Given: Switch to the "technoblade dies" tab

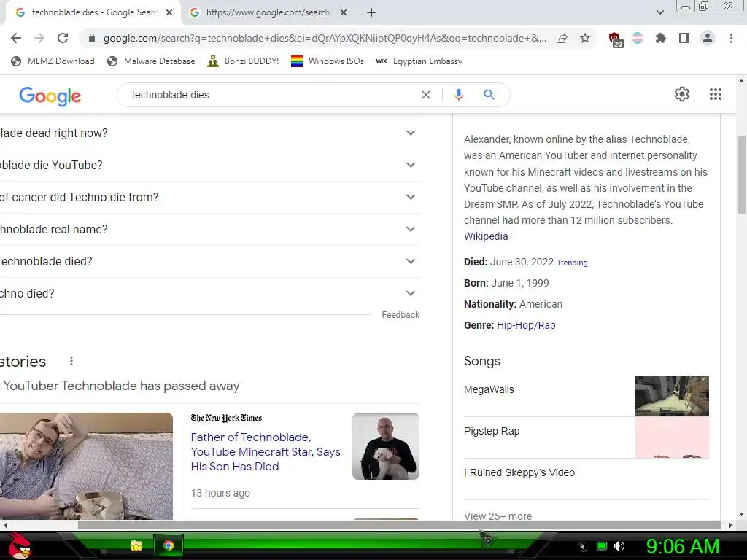Looking at the screenshot, I should point(94,13).
